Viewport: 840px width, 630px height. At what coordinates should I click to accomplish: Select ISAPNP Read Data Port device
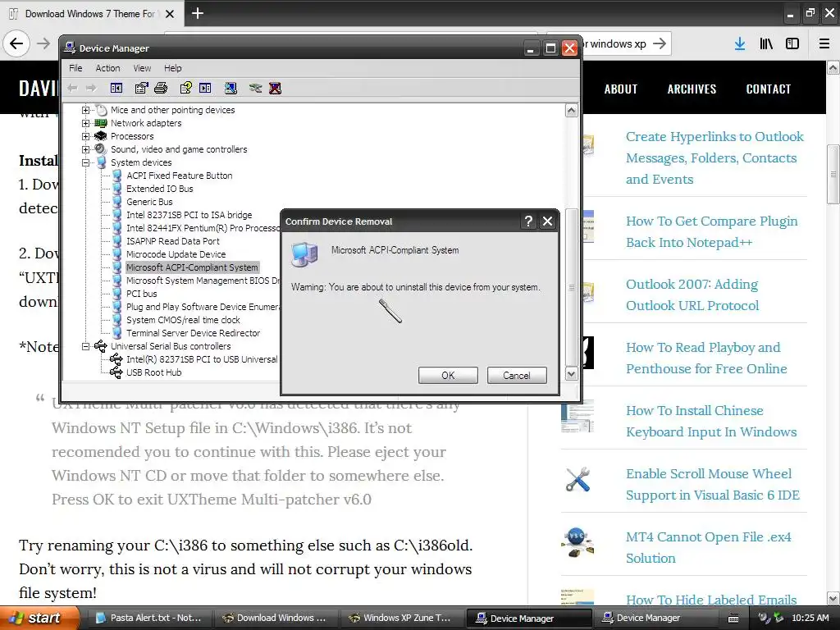pyautogui.click(x=173, y=241)
